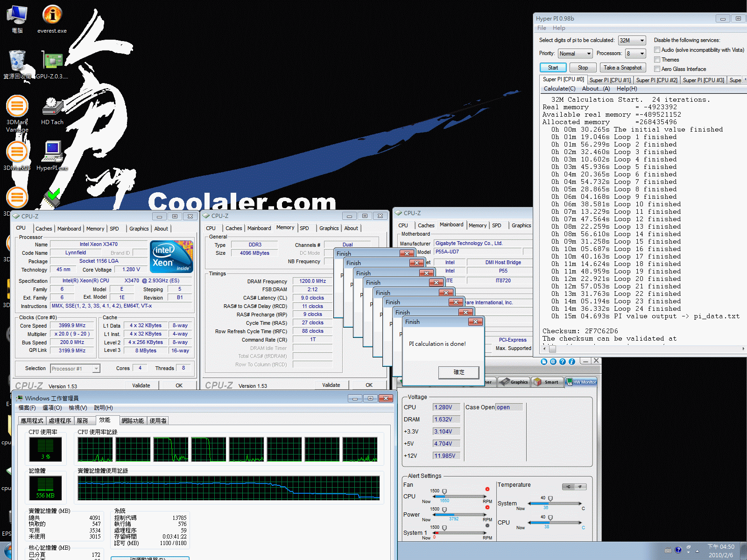The image size is (747, 560).
Task: Click the blue info 'i' icon in Gigabyte utility
Action: coord(572,362)
